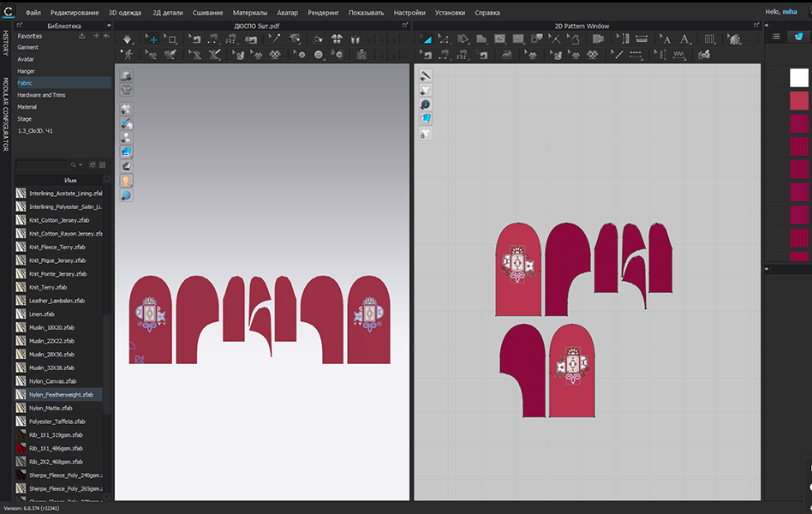Screen dimensions: 812x514
Task: Choose the large A text annotation tool
Action: point(684,39)
